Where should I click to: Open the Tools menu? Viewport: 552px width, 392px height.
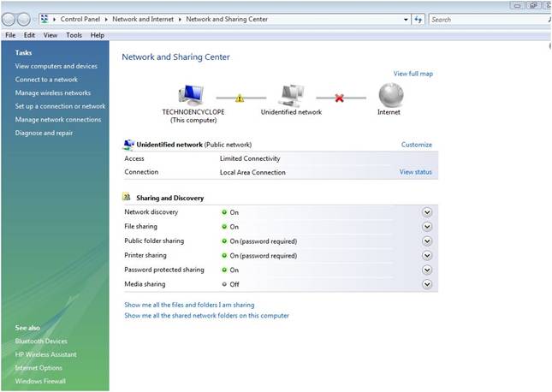click(x=74, y=35)
